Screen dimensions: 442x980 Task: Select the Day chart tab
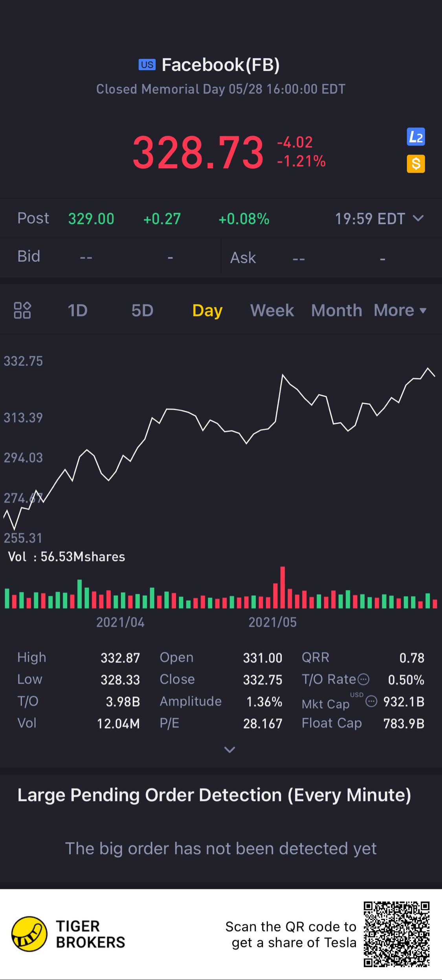(x=207, y=310)
